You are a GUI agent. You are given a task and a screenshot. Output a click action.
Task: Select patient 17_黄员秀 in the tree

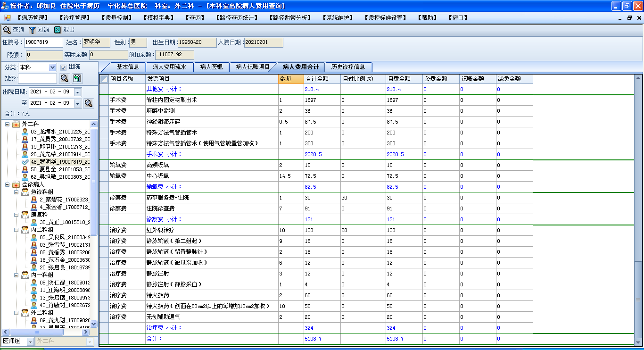point(60,139)
